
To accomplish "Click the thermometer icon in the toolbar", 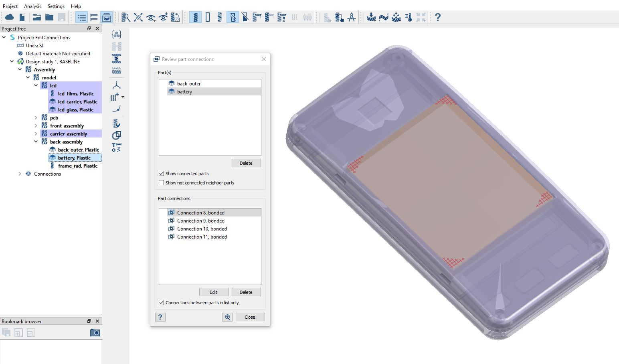I will 409,17.
